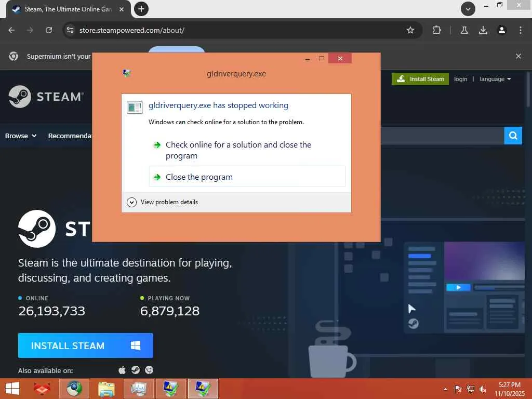Image resolution: width=532 pixels, height=399 pixels.
Task: Click the browser forward arrow
Action: [x=30, y=30]
